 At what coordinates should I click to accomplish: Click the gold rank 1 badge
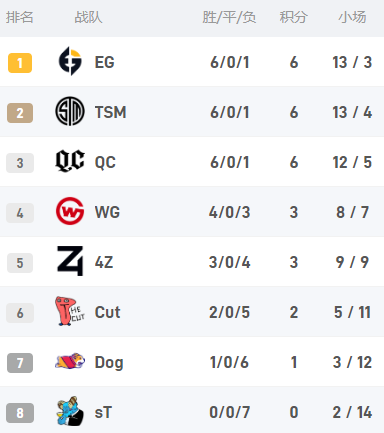tap(20, 63)
